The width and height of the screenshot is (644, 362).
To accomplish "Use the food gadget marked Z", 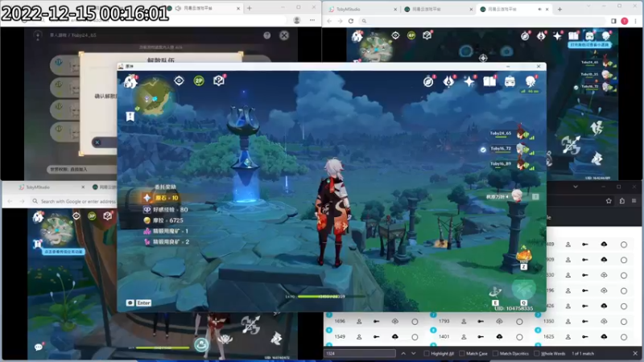I will (524, 257).
